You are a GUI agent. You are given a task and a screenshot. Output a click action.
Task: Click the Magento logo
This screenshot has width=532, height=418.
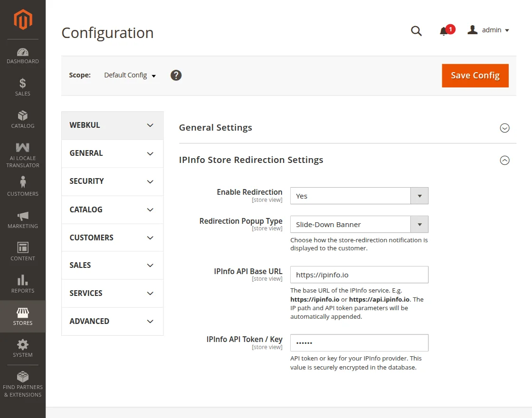point(23,19)
